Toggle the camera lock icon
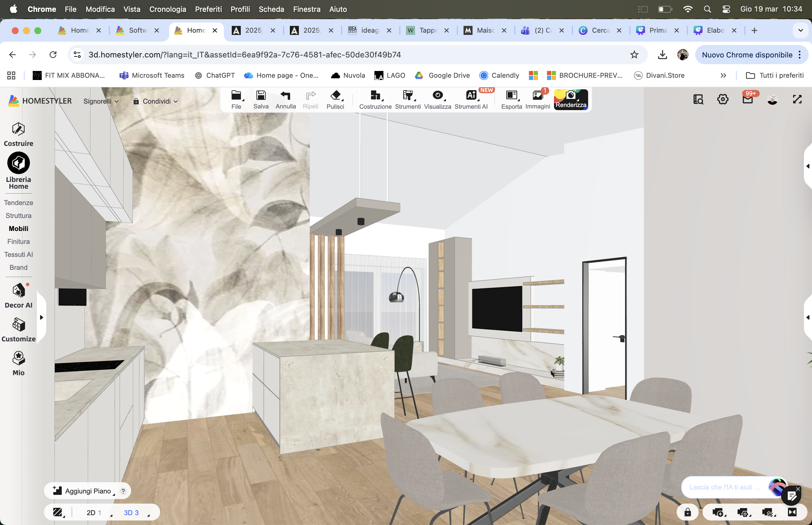The width and height of the screenshot is (812, 525). click(x=687, y=512)
